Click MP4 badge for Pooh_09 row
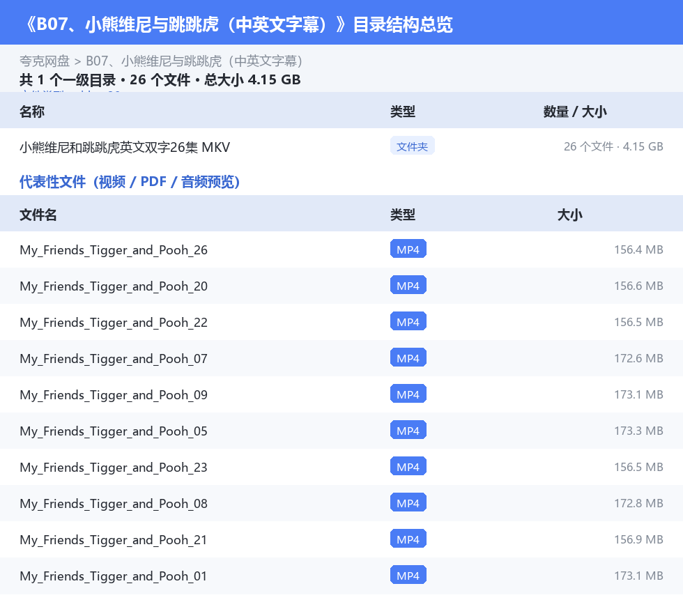This screenshot has height=616, width=683. (x=408, y=394)
